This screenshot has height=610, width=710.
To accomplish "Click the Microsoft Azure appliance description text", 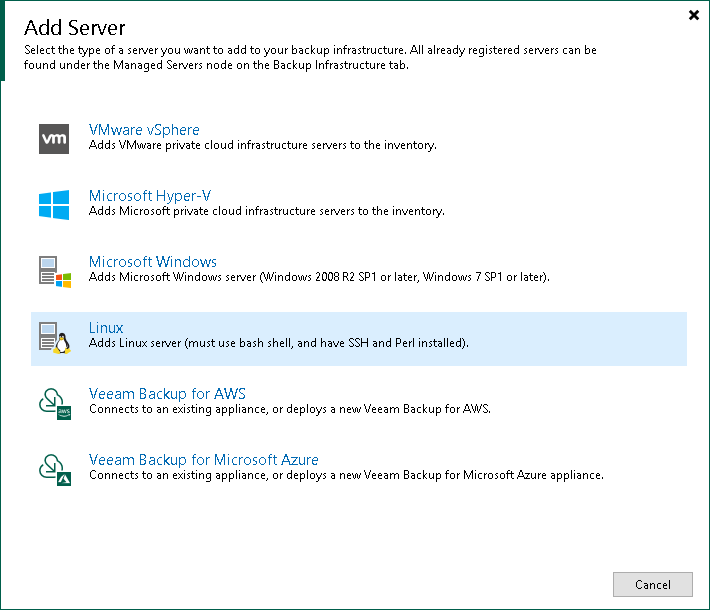I will 346,475.
